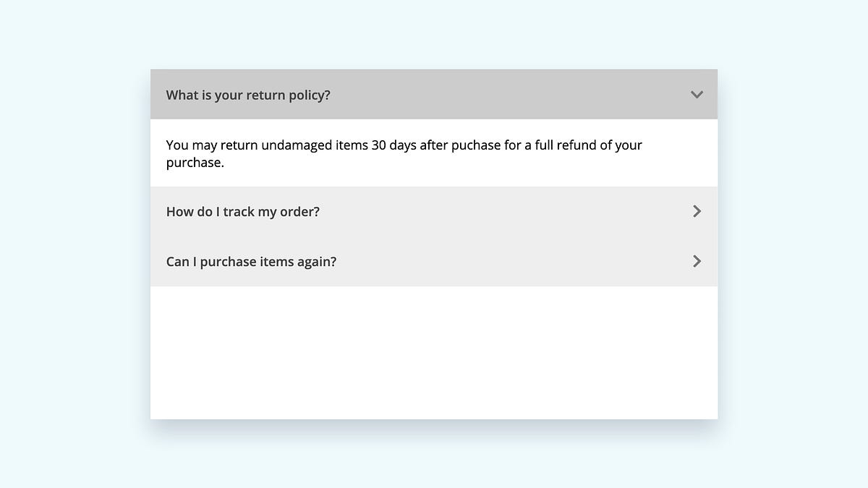Select the 'Can I purchase items again?' heading text
Viewport: 868px width, 488px height.
(x=251, y=262)
